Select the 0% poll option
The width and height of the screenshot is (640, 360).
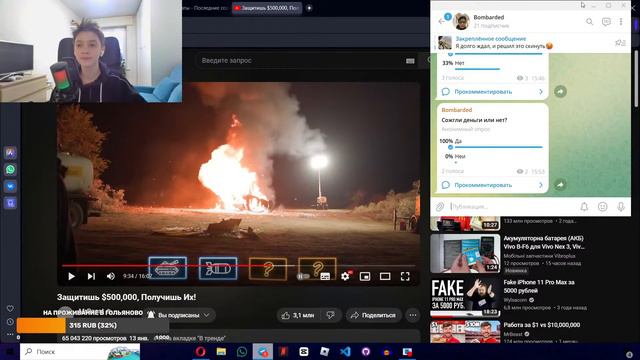[x=492, y=158]
